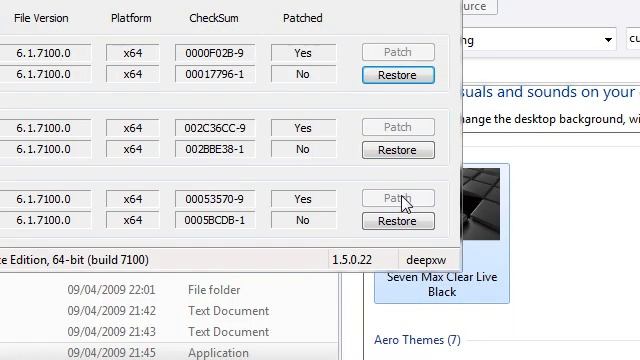
Task: Click Restore for checksum 0005BCDB-1 file
Action: coord(398,221)
